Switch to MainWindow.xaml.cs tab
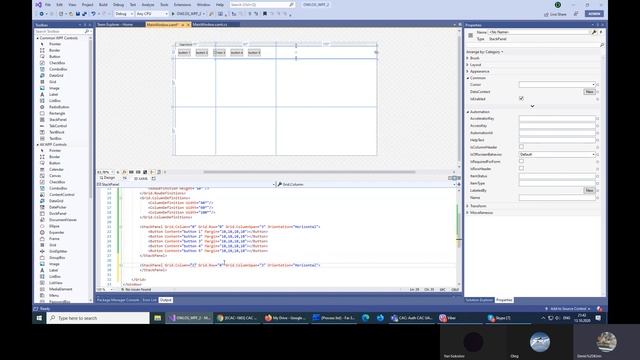 pyautogui.click(x=210, y=24)
